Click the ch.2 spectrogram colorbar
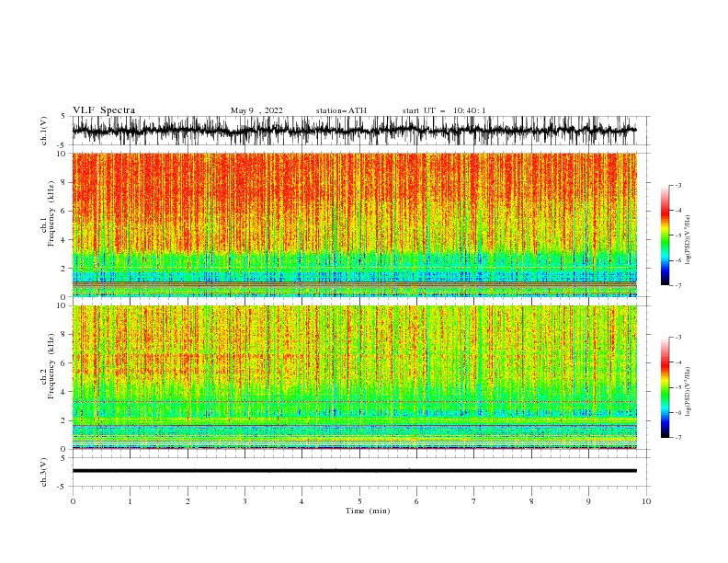The height and width of the screenshot is (563, 728). click(x=665, y=387)
